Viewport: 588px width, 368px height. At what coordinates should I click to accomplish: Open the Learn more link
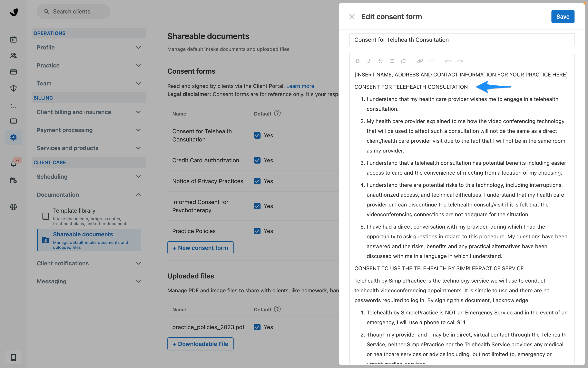tap(300, 86)
